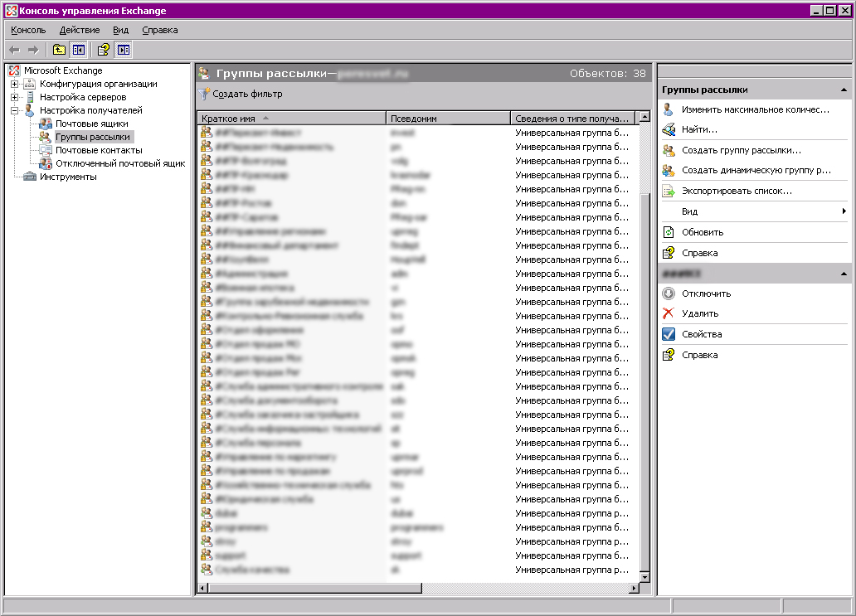Open the Вид menu in menu bar
The height and width of the screenshot is (616, 856).
point(120,30)
